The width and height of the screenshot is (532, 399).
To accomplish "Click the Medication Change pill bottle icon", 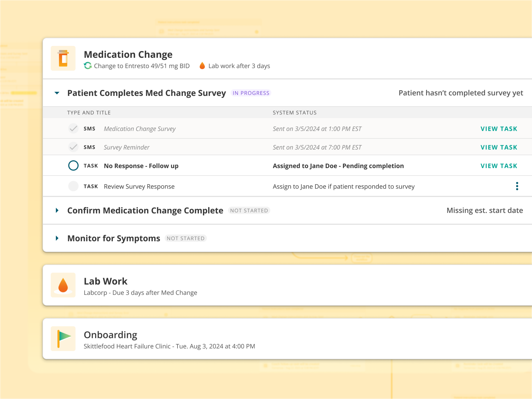I will tap(63, 58).
